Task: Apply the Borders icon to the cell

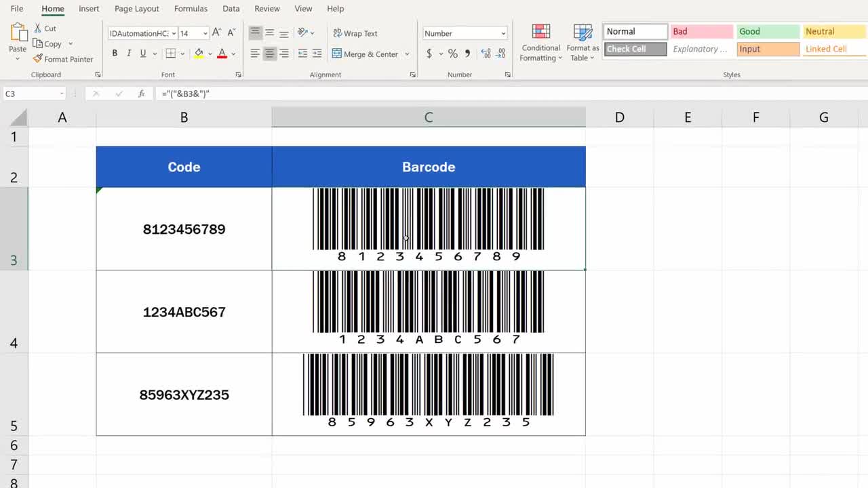Action: tap(171, 54)
